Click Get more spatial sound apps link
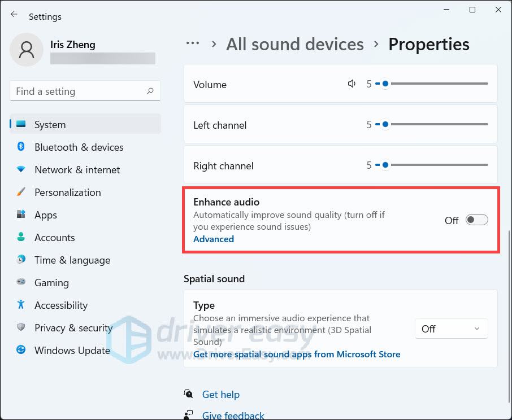 click(297, 354)
